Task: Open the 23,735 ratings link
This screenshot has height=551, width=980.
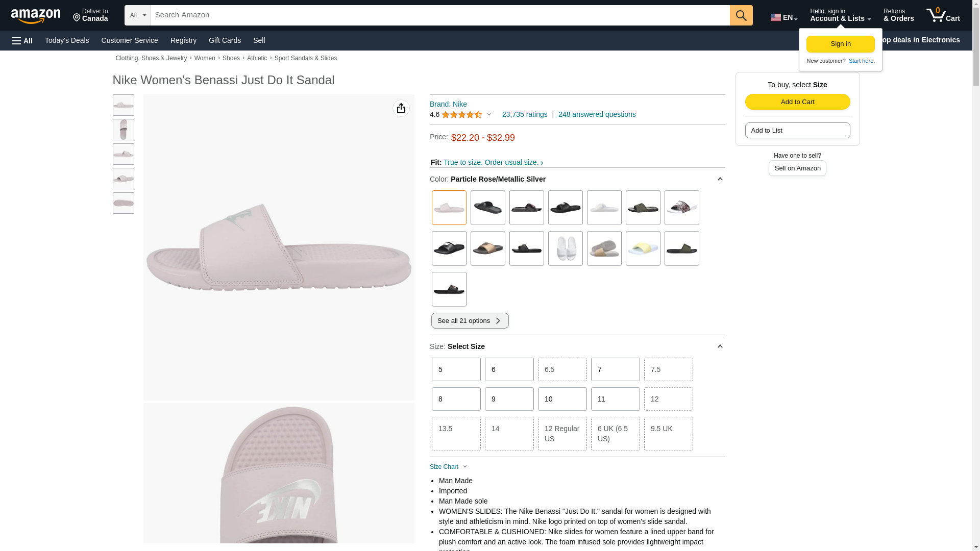Action: coord(524,115)
